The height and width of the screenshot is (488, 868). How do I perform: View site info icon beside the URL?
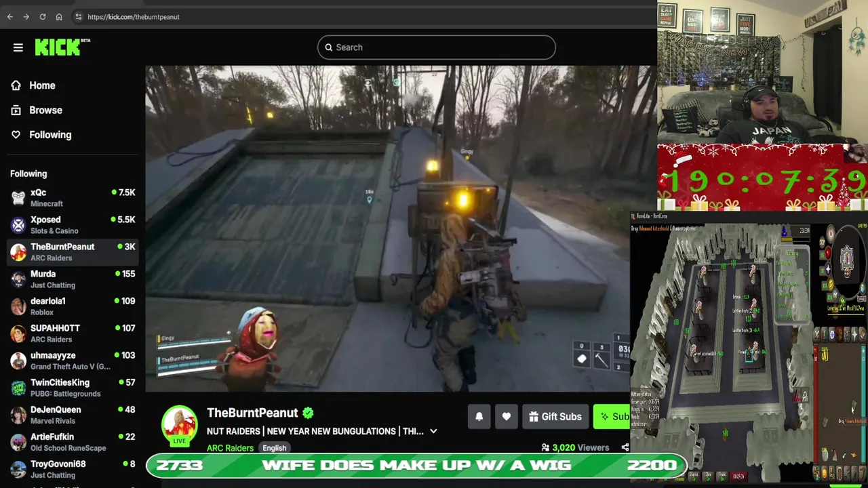pyautogui.click(x=78, y=17)
